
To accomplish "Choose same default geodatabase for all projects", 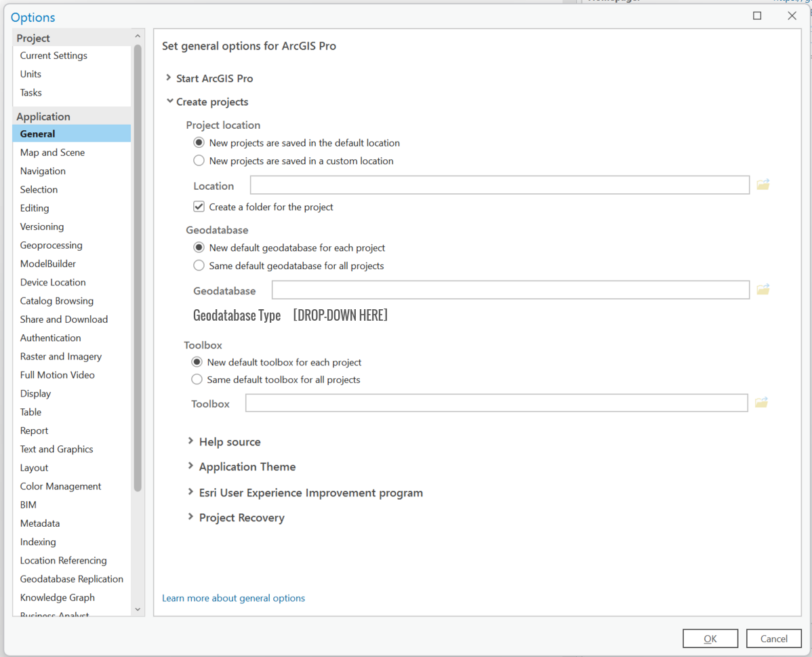I will [199, 265].
